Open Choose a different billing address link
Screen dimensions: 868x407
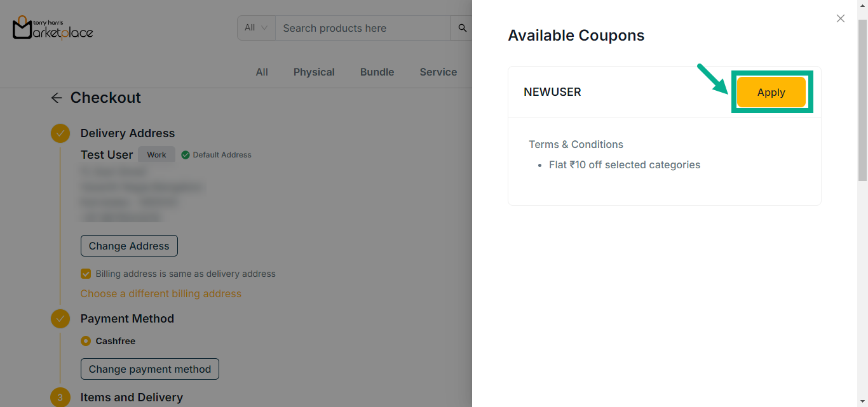click(161, 293)
